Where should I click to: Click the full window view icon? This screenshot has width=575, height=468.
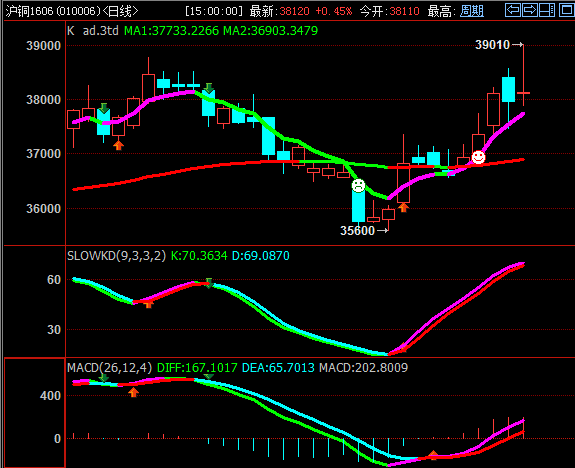[567, 10]
